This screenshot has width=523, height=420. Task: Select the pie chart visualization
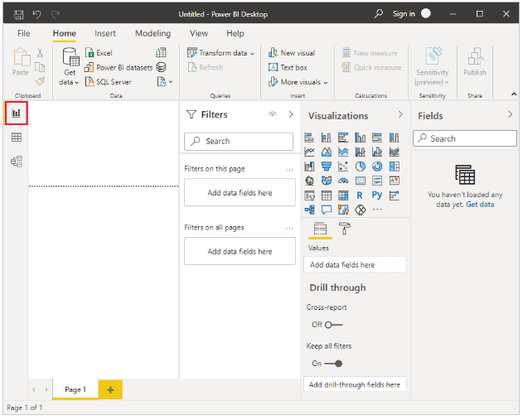pos(361,167)
